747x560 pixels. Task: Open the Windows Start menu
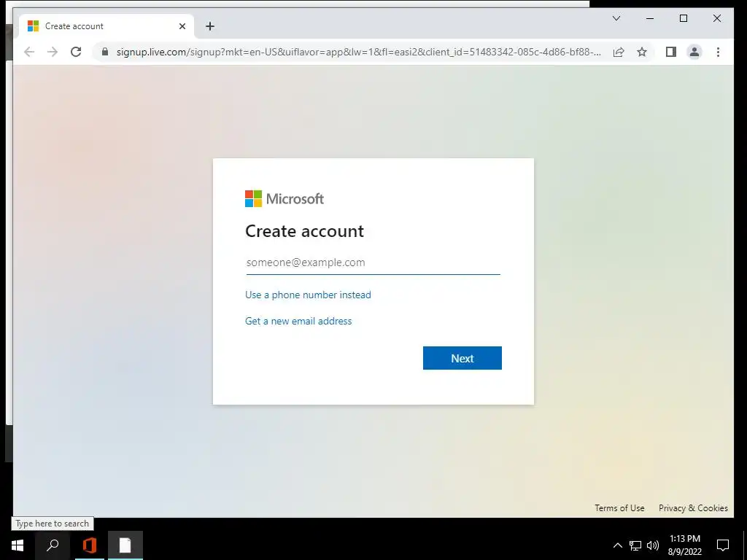[x=18, y=545]
